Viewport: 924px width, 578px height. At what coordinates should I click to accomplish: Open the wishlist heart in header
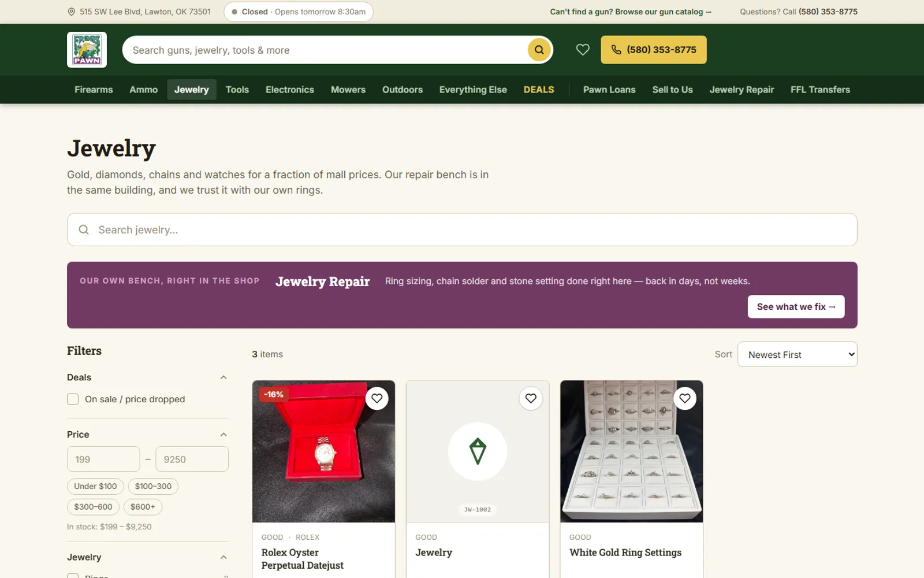click(x=583, y=50)
